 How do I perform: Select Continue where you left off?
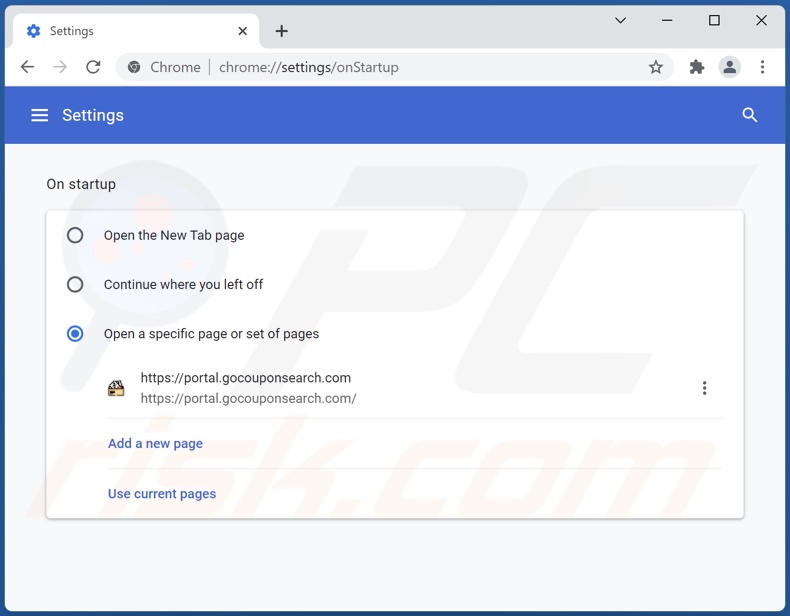75,284
